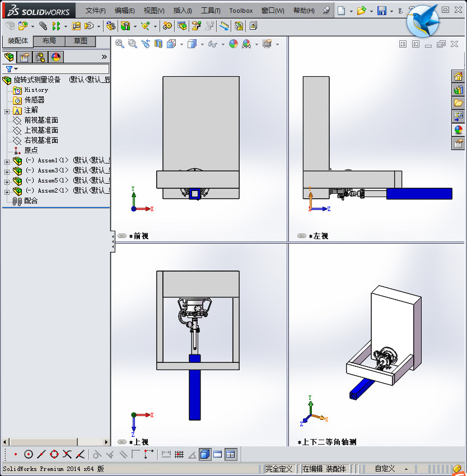Toggle the center point snap
This screenshot has width=467, height=476.
28,455
